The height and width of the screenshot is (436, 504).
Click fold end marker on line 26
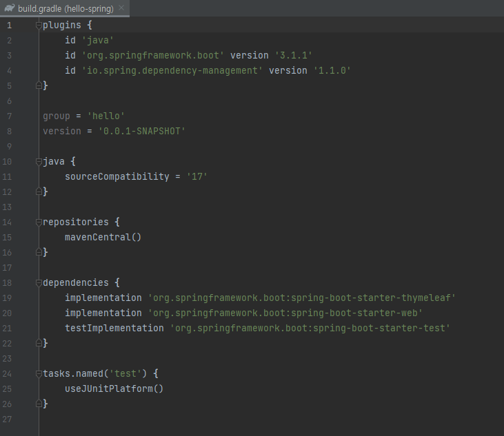(x=39, y=404)
